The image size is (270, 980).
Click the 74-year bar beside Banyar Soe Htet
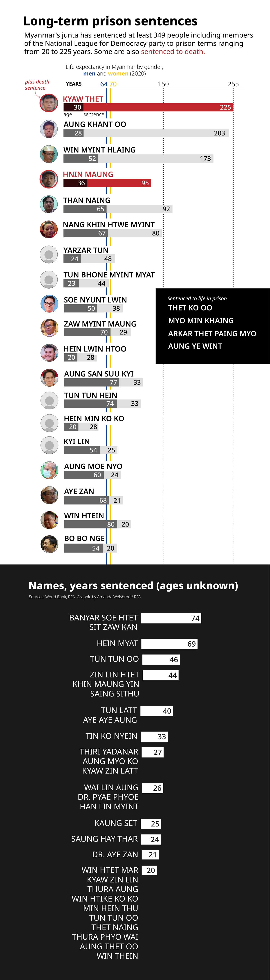click(x=171, y=618)
